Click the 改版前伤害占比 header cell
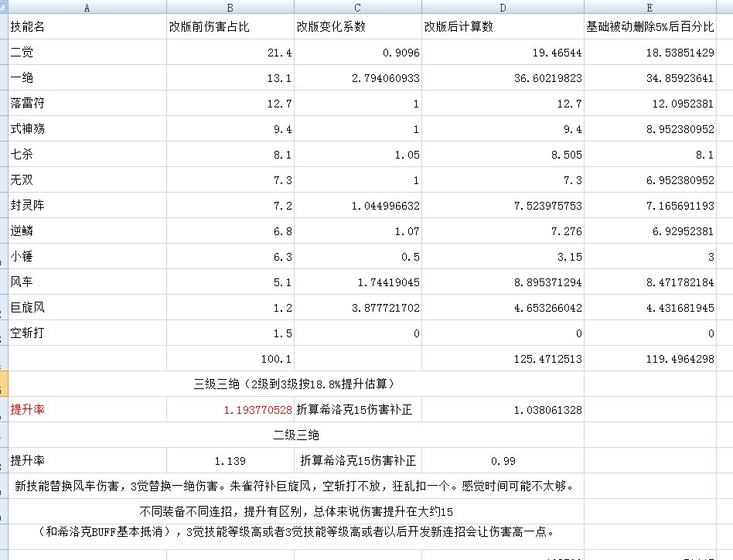Viewport: 733px width, 560px height. click(230, 27)
